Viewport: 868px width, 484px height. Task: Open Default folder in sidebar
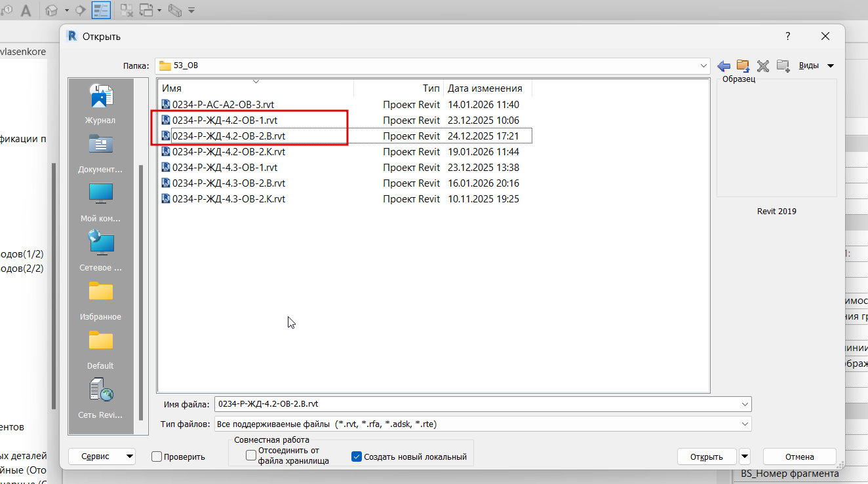click(x=100, y=350)
